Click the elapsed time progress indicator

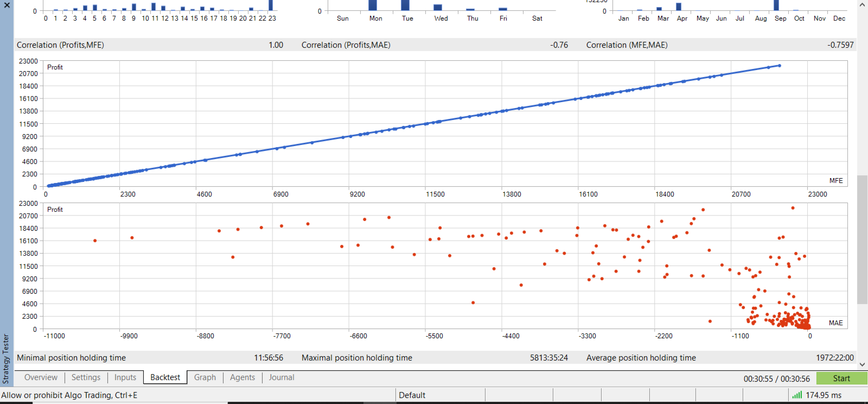point(776,379)
